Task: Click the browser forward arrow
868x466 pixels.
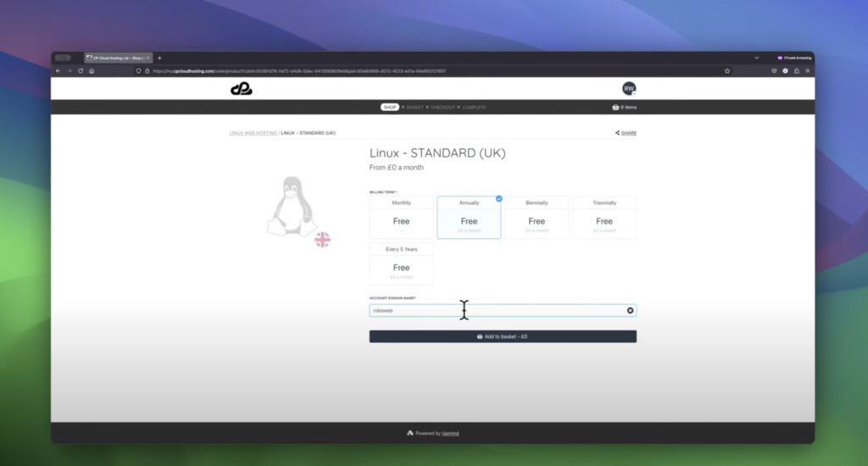Action: pos(70,71)
